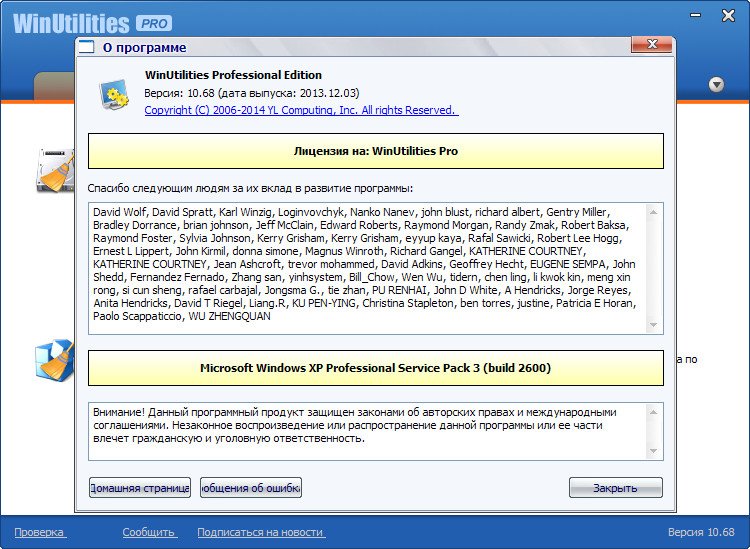
Task: Click the WinUtilities Professional Edition heading
Action: pos(233,75)
